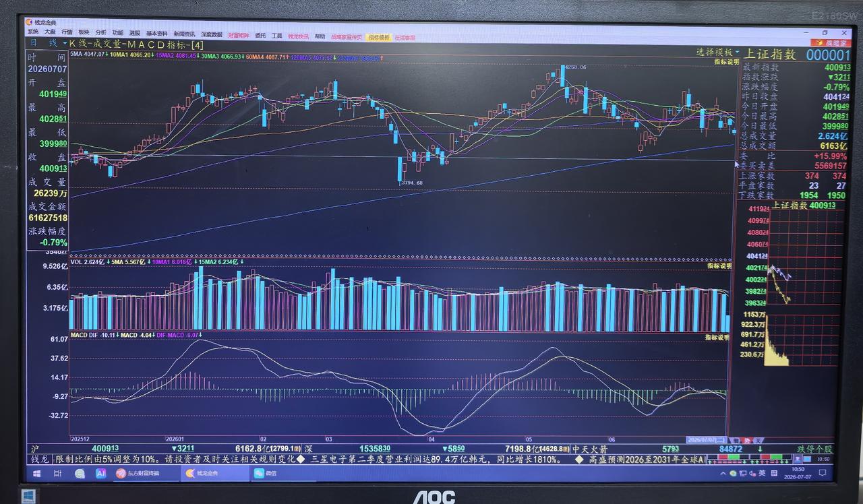Click the 3794.68 low price marker

pyautogui.click(x=412, y=183)
